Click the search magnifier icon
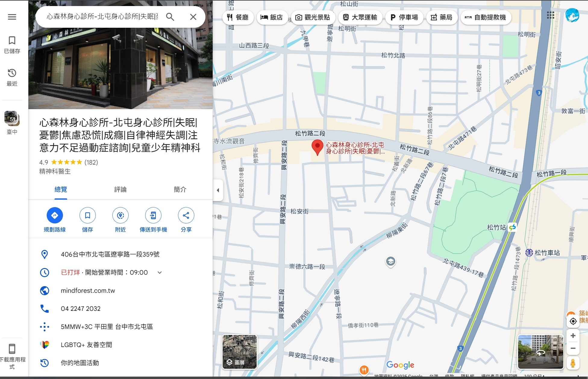Screen dimensions: 588x379 click(x=170, y=17)
